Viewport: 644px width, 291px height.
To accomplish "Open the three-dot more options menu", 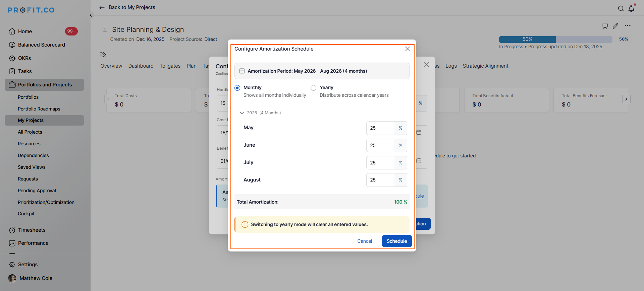I will coord(628,26).
